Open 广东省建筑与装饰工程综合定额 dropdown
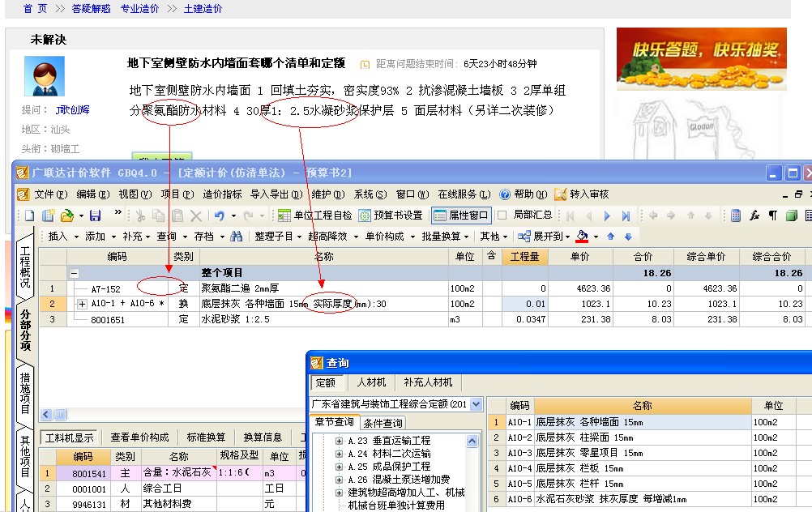The width and height of the screenshot is (812, 512). point(477,404)
